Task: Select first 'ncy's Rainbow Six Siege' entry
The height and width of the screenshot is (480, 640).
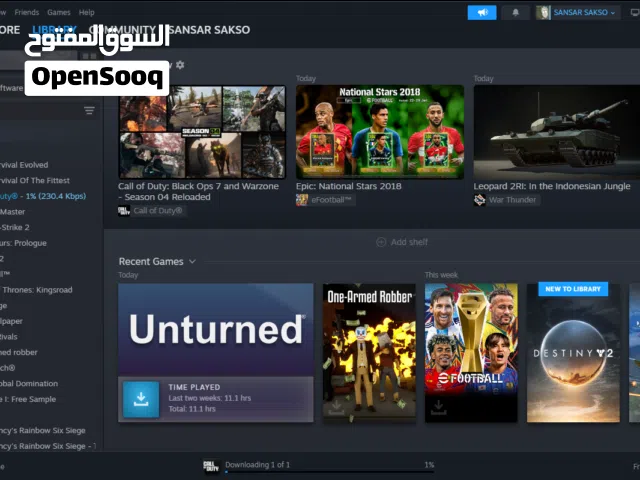Action: tap(43, 430)
